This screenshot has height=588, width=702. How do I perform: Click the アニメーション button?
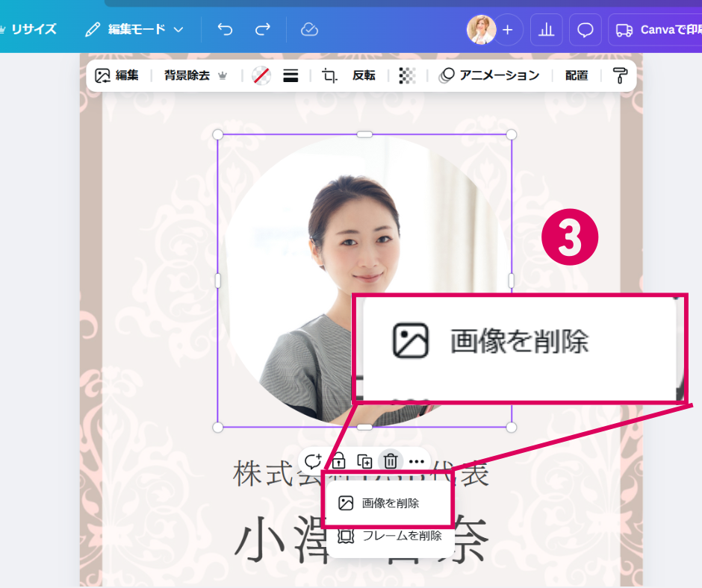coord(489,75)
